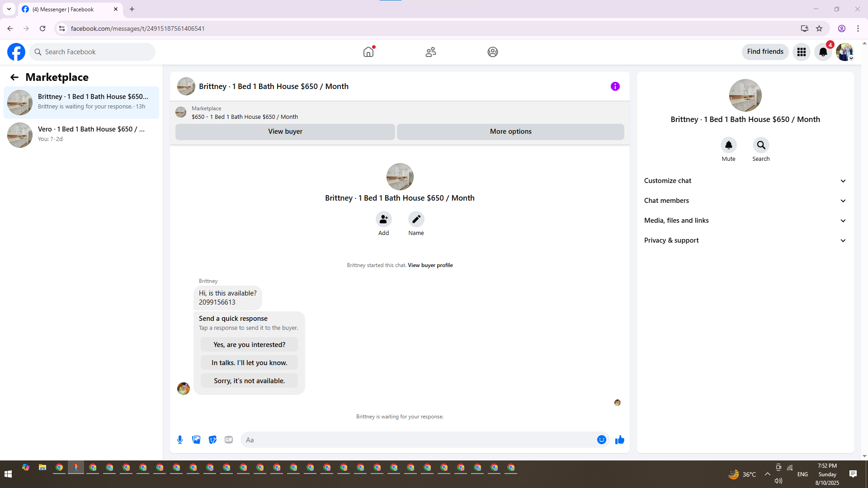Click the voice clip microphone icon

click(x=180, y=440)
